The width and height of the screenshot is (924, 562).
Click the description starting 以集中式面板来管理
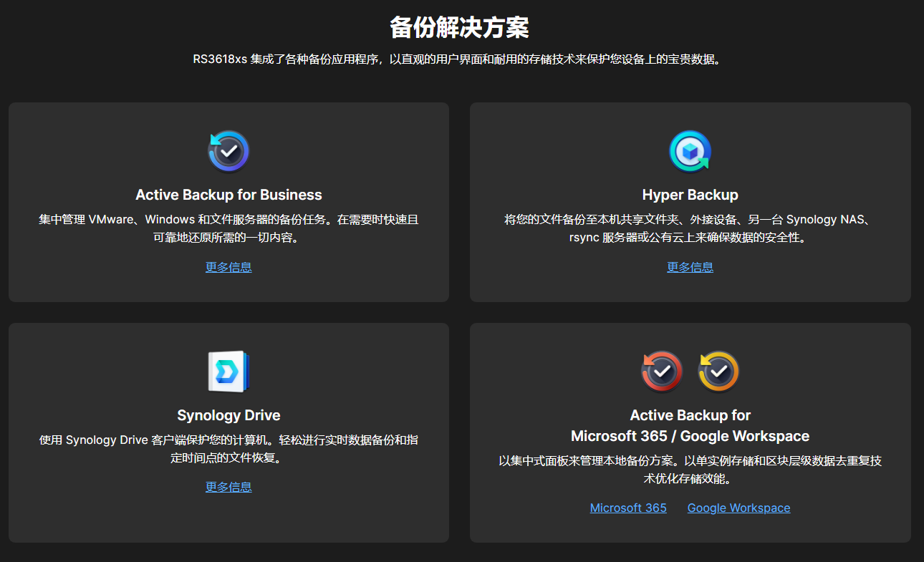(x=690, y=469)
